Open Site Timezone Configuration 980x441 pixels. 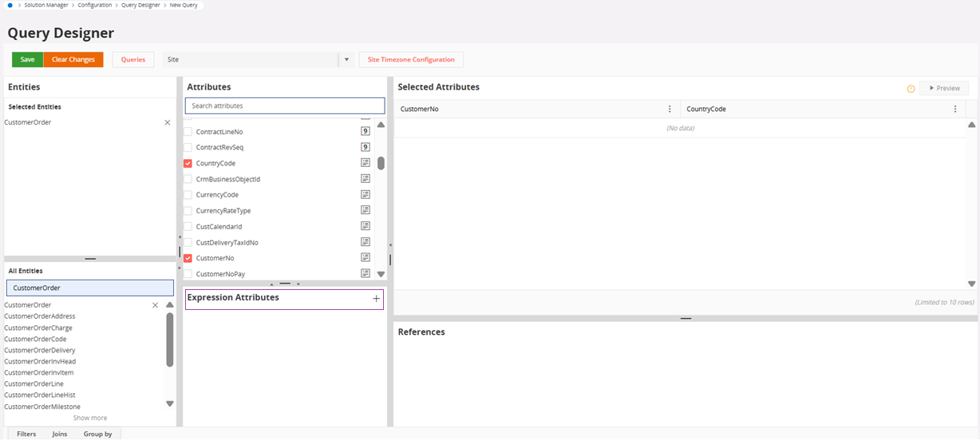click(411, 60)
